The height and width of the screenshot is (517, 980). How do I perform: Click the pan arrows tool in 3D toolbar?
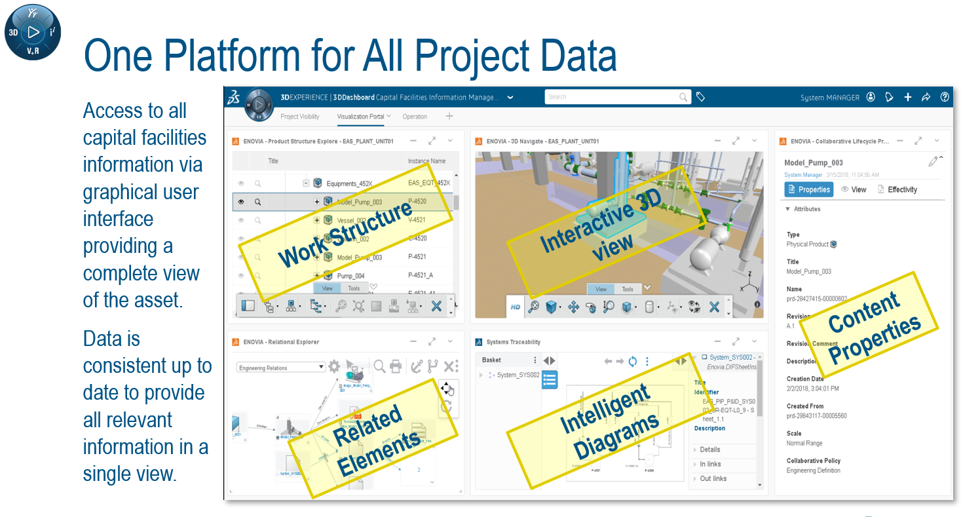click(x=573, y=307)
